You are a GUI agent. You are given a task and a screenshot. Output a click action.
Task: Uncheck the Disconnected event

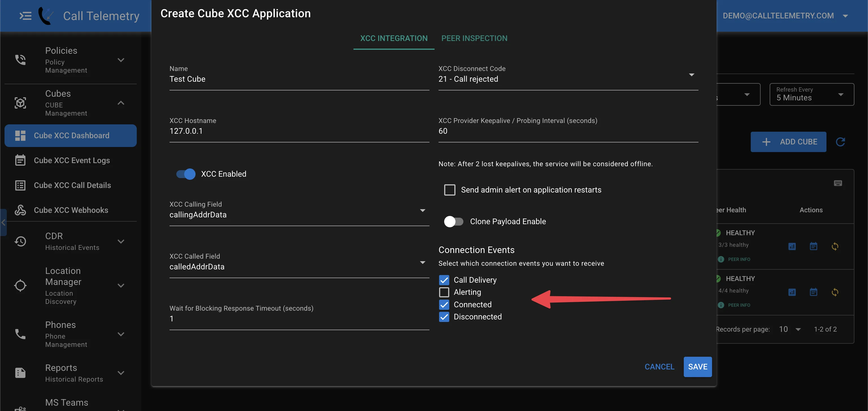pyautogui.click(x=444, y=317)
